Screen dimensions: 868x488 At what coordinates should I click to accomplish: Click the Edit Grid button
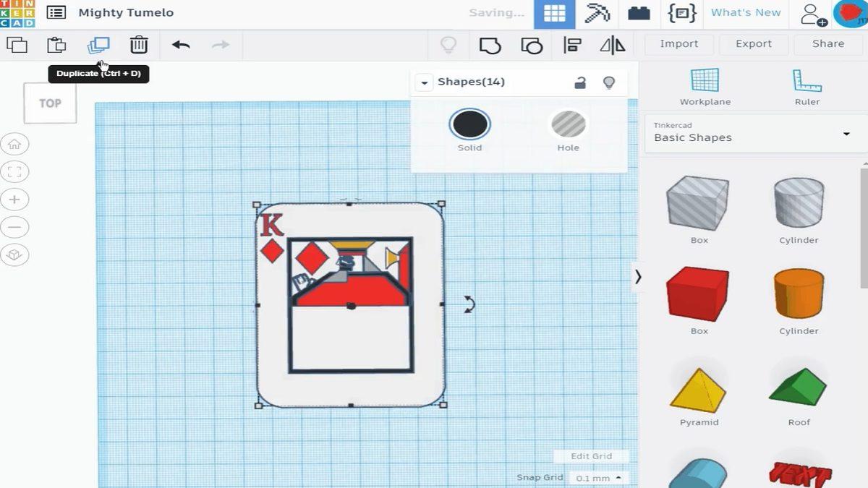[x=590, y=456]
